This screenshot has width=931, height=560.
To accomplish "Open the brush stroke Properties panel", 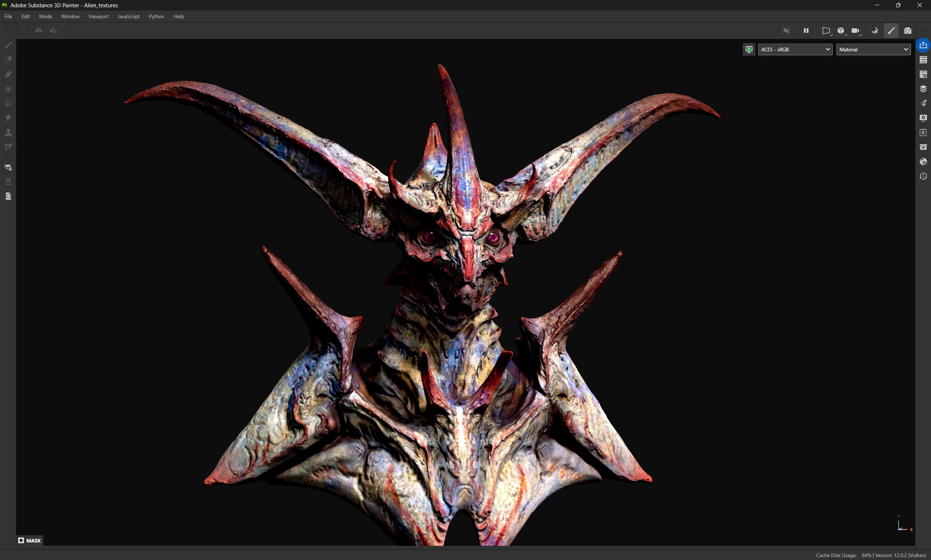I will click(923, 103).
